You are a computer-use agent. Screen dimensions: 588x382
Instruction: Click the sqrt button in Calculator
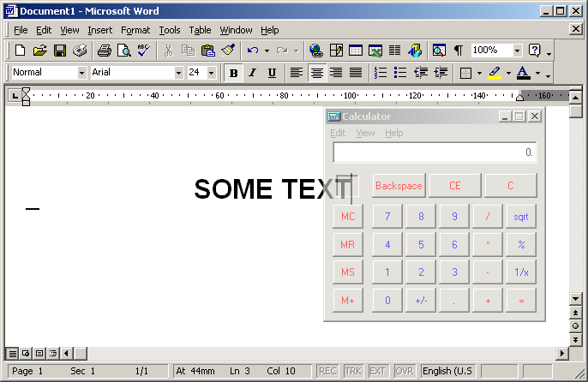click(x=521, y=217)
